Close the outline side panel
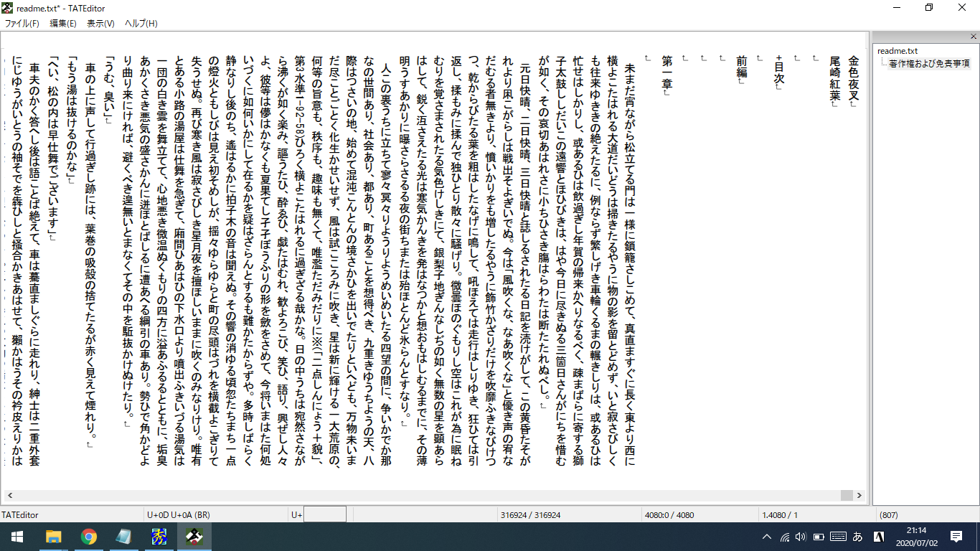Screen dimensions: 980x551 tap(974, 36)
